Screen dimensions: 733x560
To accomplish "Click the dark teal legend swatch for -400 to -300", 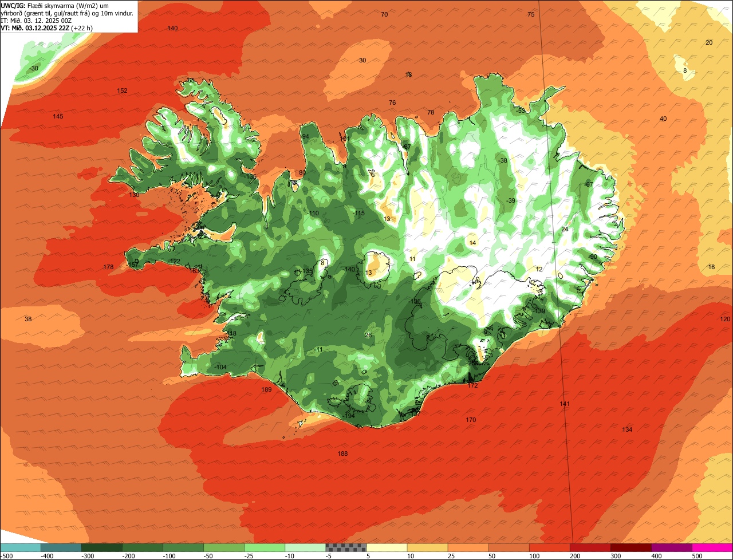I will pyautogui.click(x=61, y=547).
